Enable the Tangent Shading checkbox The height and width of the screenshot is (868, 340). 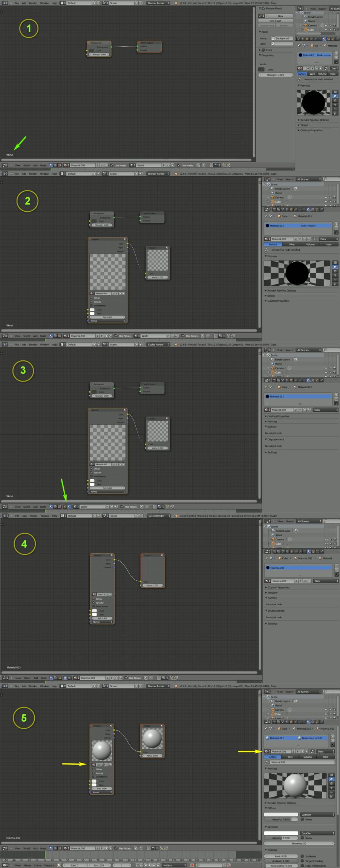pyautogui.click(x=302, y=861)
